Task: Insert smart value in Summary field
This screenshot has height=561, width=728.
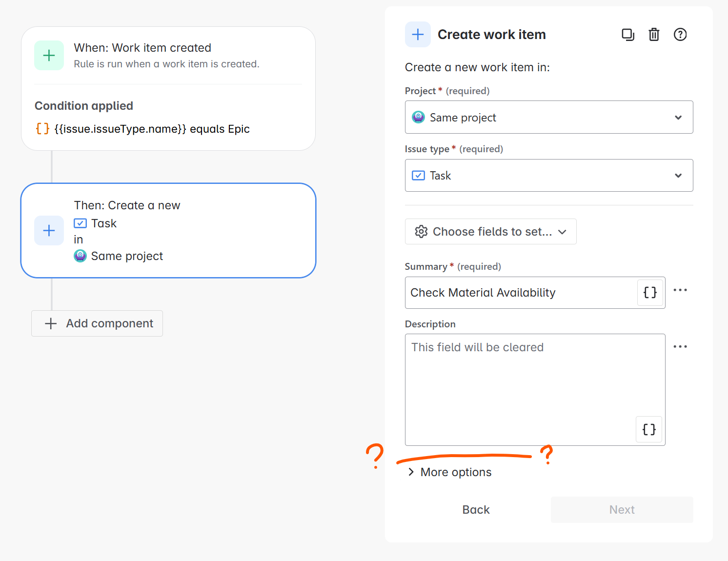Action: point(650,293)
